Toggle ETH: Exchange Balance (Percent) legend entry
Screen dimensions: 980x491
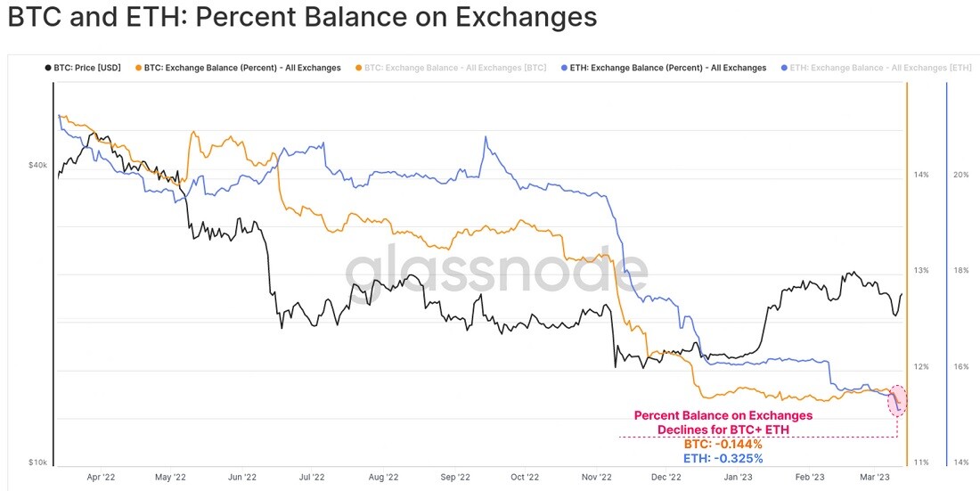tap(664, 68)
